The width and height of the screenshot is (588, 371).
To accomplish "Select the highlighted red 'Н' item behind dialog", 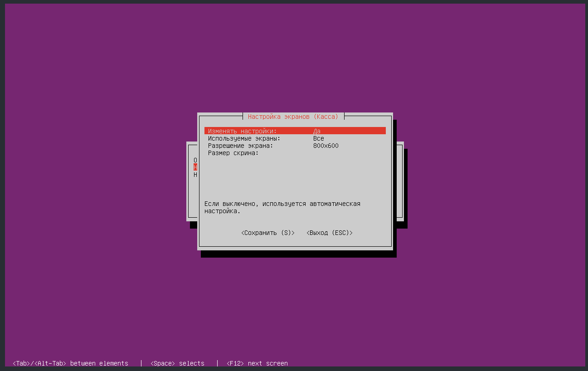I will point(195,167).
